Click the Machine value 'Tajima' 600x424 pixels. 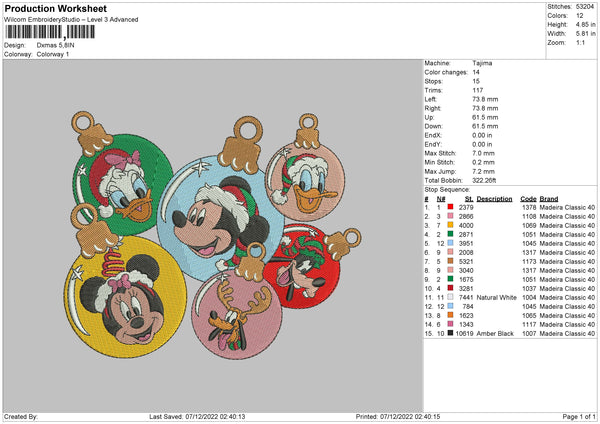coord(482,63)
